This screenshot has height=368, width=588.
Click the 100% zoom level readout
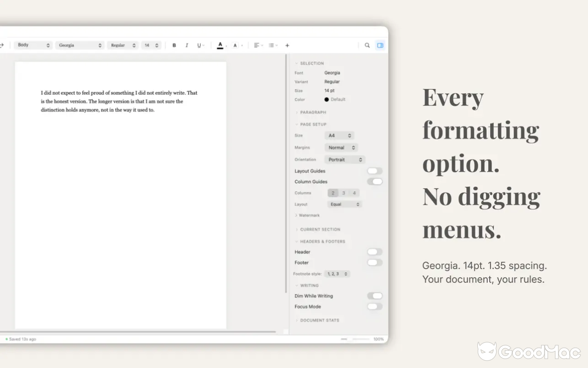pos(379,339)
